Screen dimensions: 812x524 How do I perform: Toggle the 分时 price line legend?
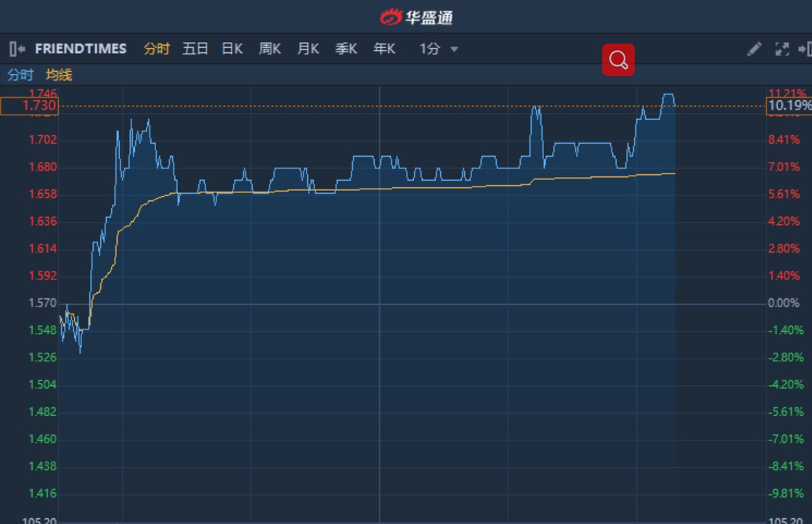click(20, 75)
